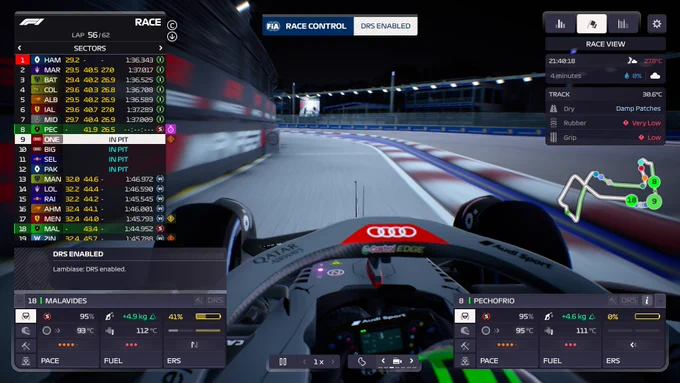The height and width of the screenshot is (383, 680).
Task: Click the DRS indicator on Pechofrio panel
Action: point(628,300)
